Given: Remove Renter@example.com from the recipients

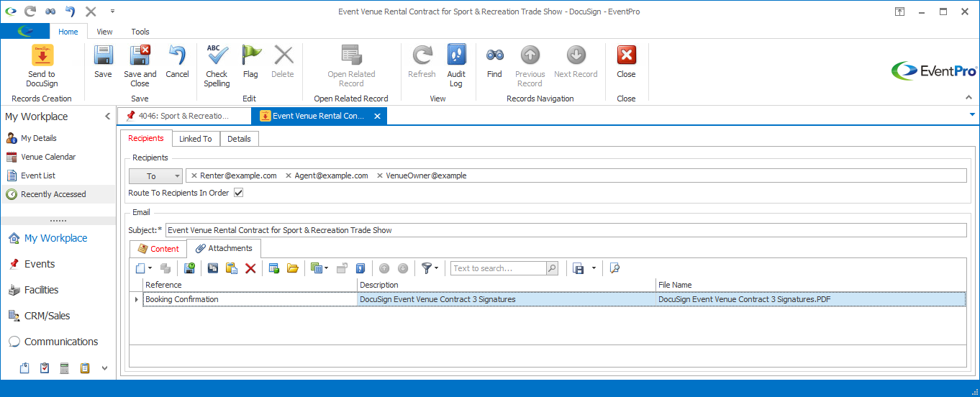Looking at the screenshot, I should click(x=194, y=175).
